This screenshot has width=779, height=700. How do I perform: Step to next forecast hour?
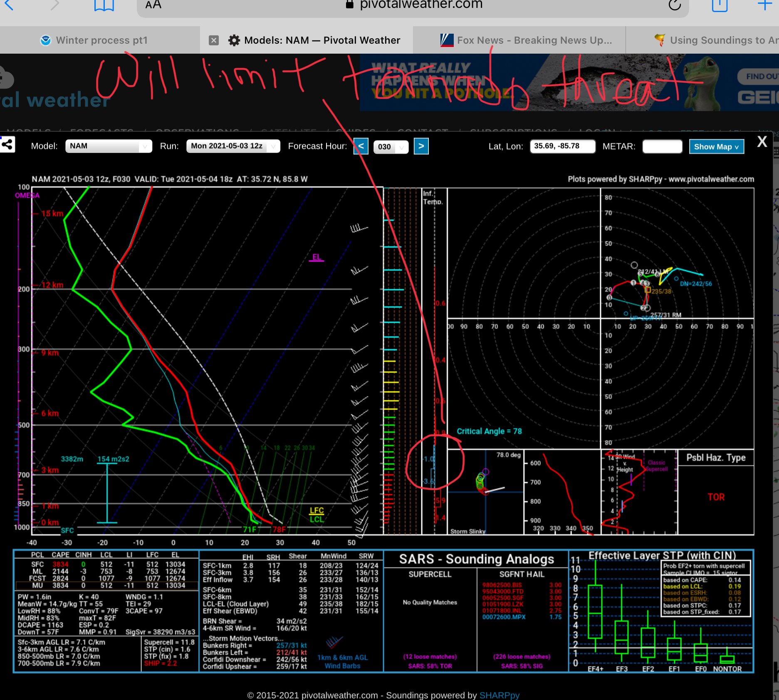[421, 146]
